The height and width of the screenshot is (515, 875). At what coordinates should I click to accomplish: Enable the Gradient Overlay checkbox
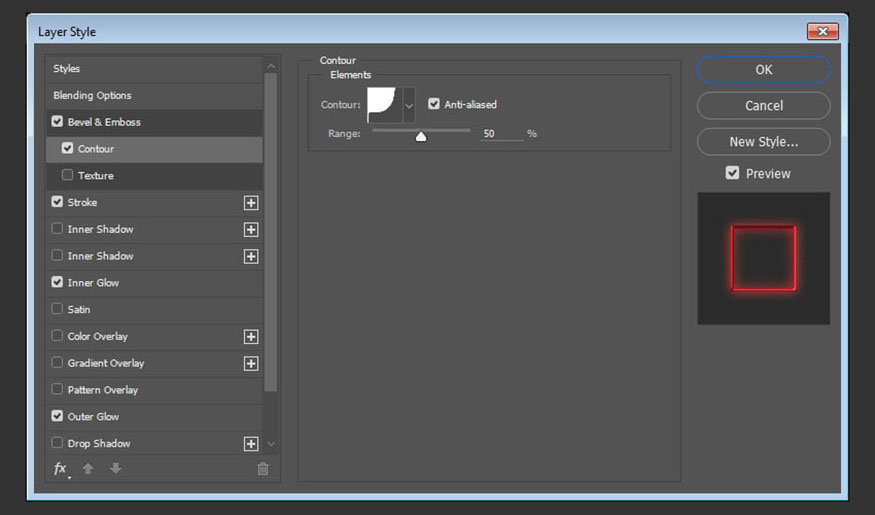coord(57,362)
